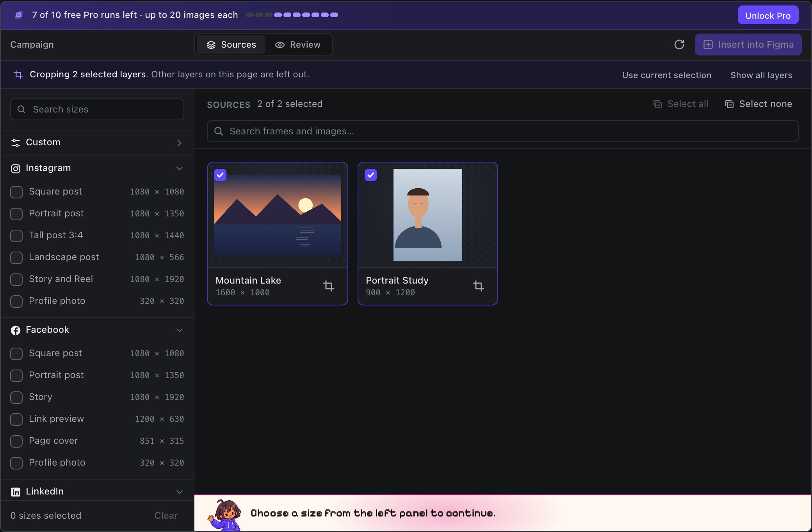Image resolution: width=812 pixels, height=532 pixels.
Task: Click the LinkedIn logo icon in sidebar
Action: (x=16, y=492)
